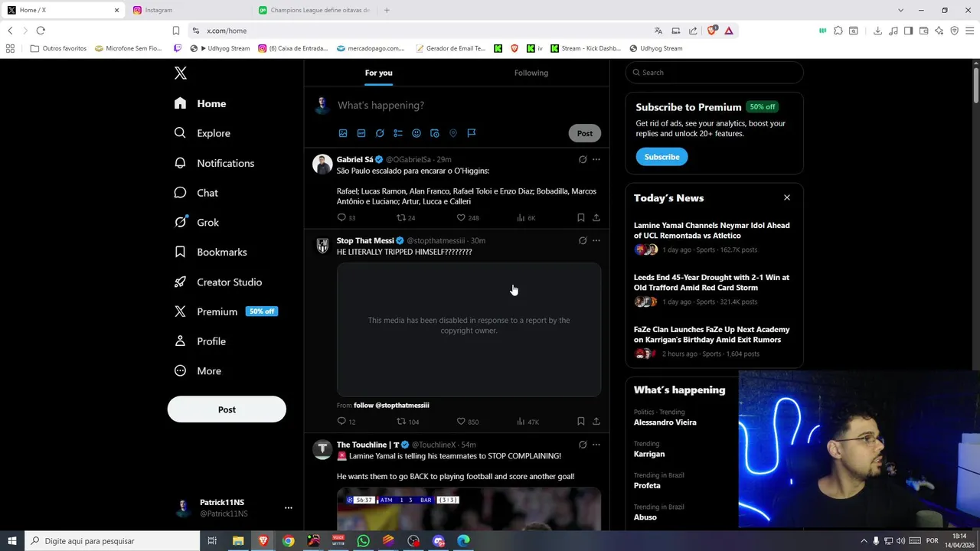This screenshot has width=980, height=551.
Task: Like the Stop That Messi post
Action: (468, 422)
